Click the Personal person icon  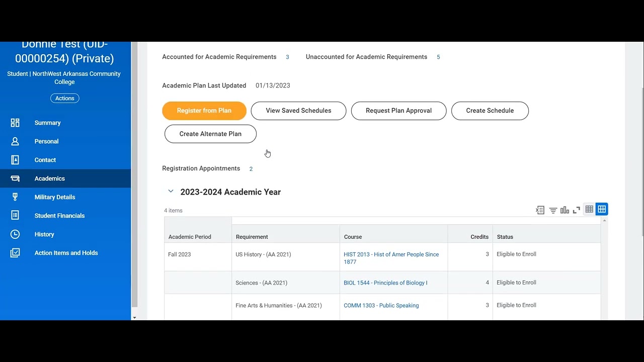tap(15, 141)
